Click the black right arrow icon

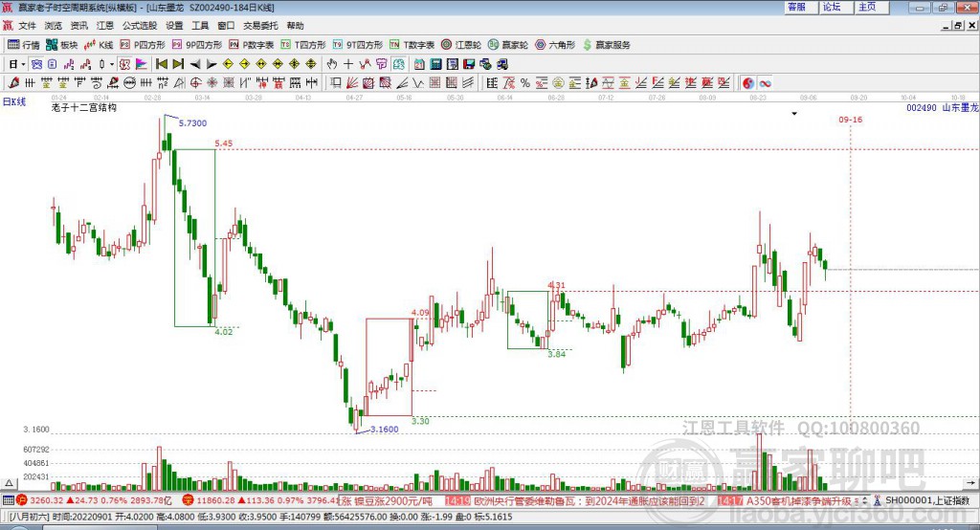(x=212, y=64)
